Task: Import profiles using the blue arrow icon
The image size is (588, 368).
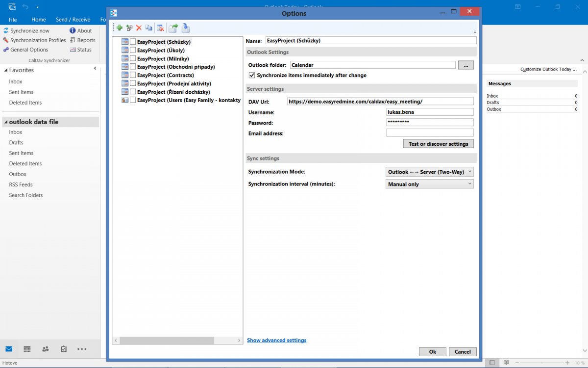Action: (186, 28)
